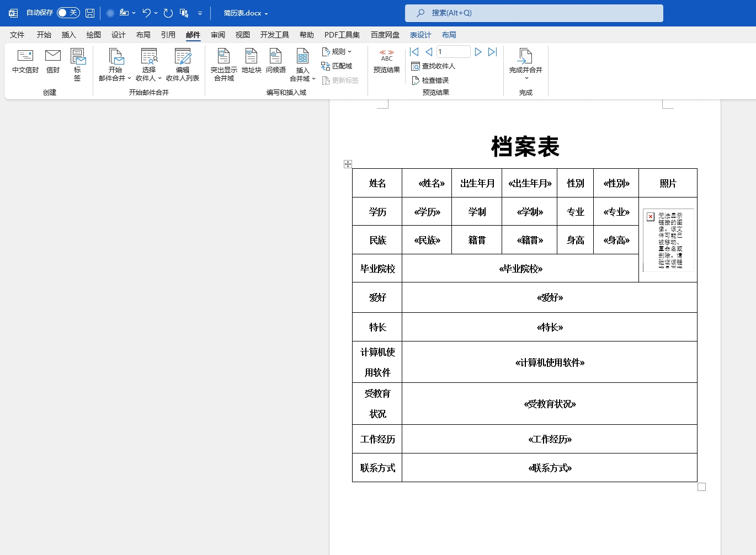Go to previous record icon
The width and height of the screenshot is (756, 555).
(429, 52)
